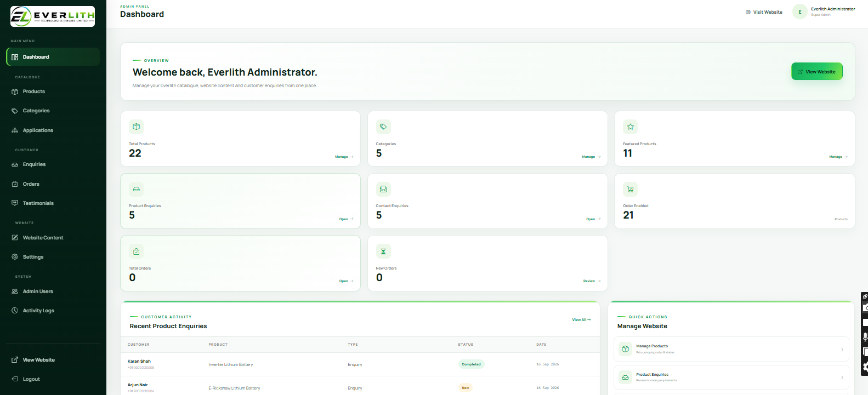
Task: Open Orders in the sidebar
Action: pos(53,184)
